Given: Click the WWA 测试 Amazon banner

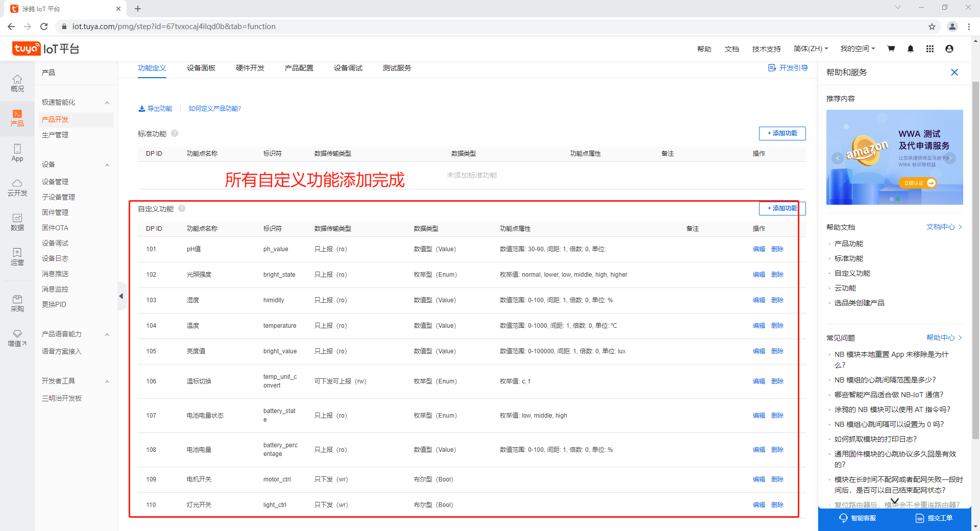Looking at the screenshot, I should tap(894, 157).
